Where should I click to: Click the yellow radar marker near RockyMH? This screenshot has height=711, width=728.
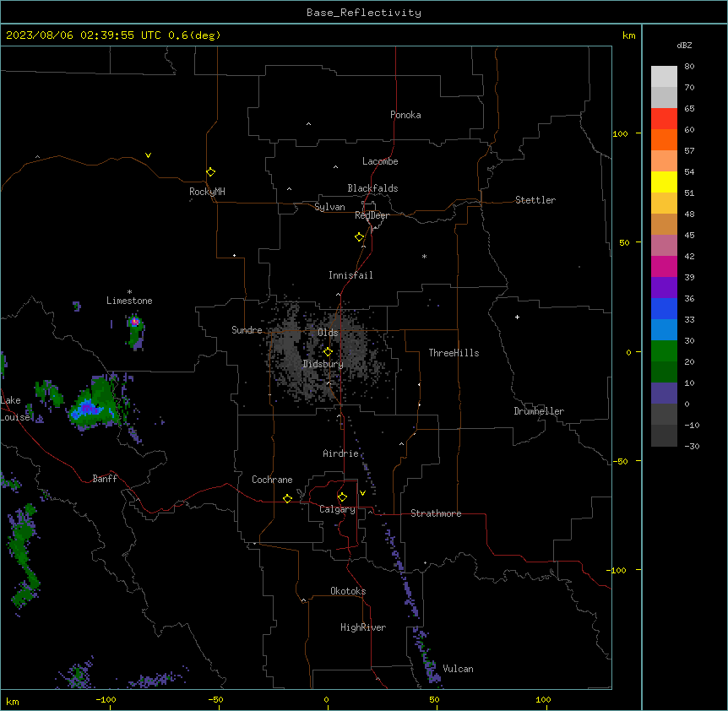[x=210, y=172]
